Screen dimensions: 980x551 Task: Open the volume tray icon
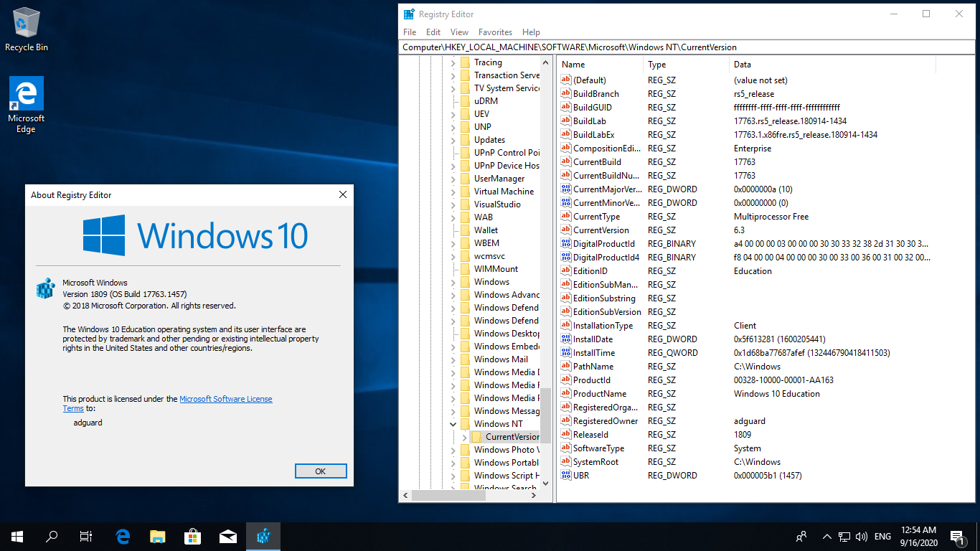coord(862,536)
